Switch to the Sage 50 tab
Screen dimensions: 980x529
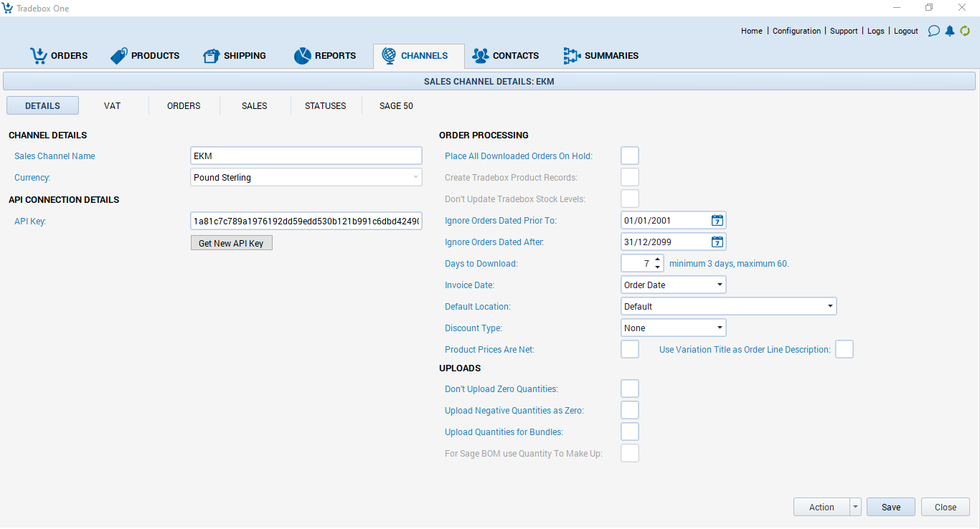396,105
